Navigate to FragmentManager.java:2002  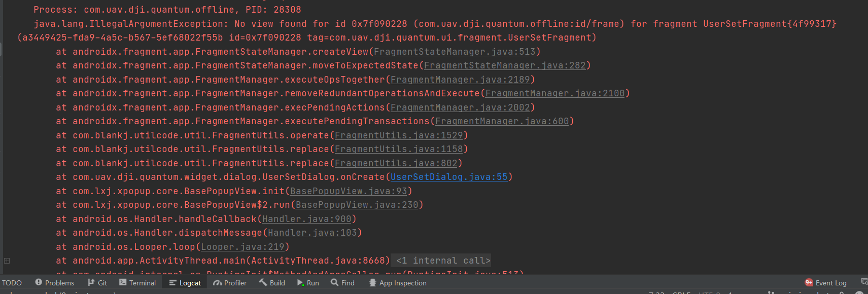tap(460, 107)
